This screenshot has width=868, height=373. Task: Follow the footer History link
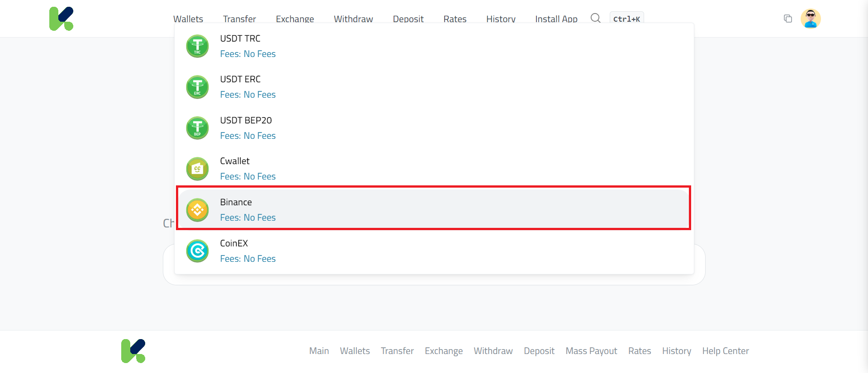click(x=677, y=351)
